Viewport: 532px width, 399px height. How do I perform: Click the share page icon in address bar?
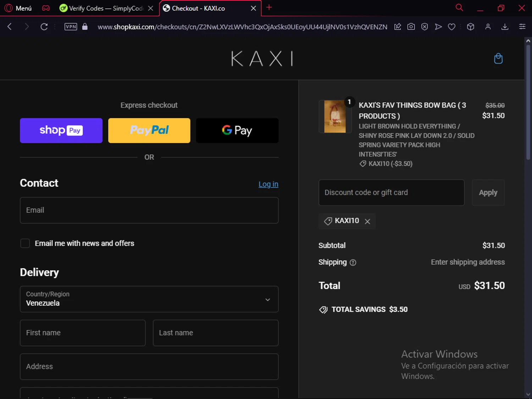(398, 27)
